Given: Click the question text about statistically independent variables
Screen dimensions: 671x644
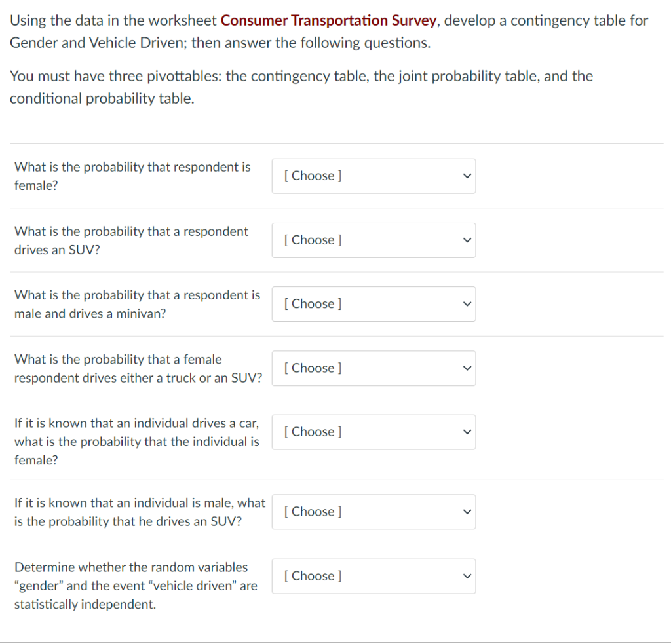Looking at the screenshot, I should pyautogui.click(x=136, y=586).
